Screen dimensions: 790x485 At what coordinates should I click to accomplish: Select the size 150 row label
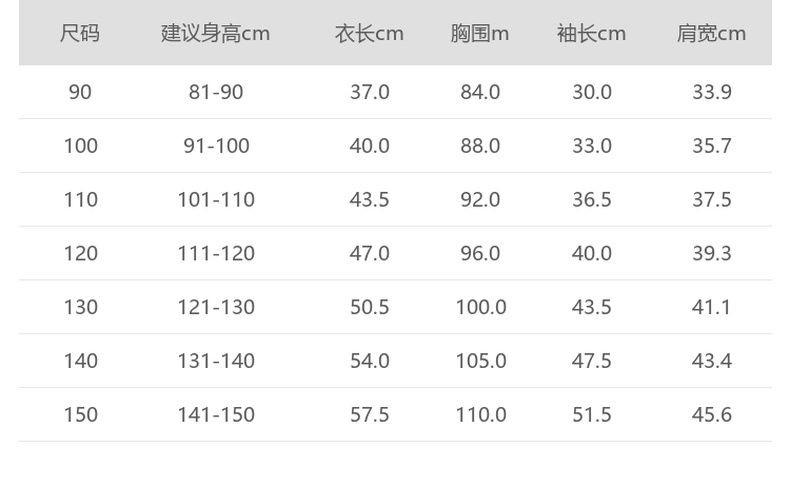pos(80,415)
